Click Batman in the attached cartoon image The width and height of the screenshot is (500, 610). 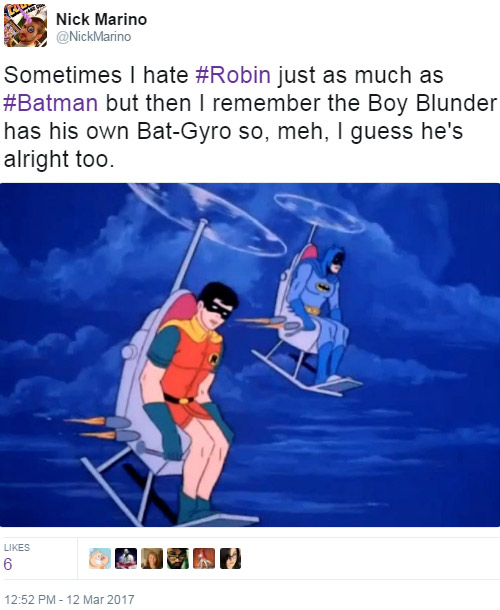319,311
